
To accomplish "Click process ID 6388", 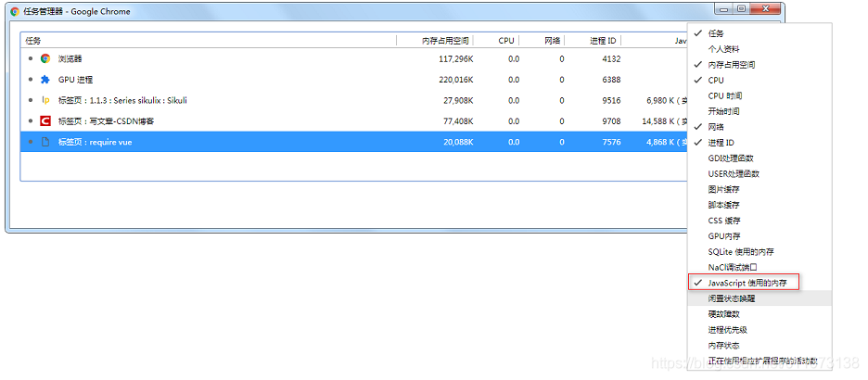I will [611, 80].
